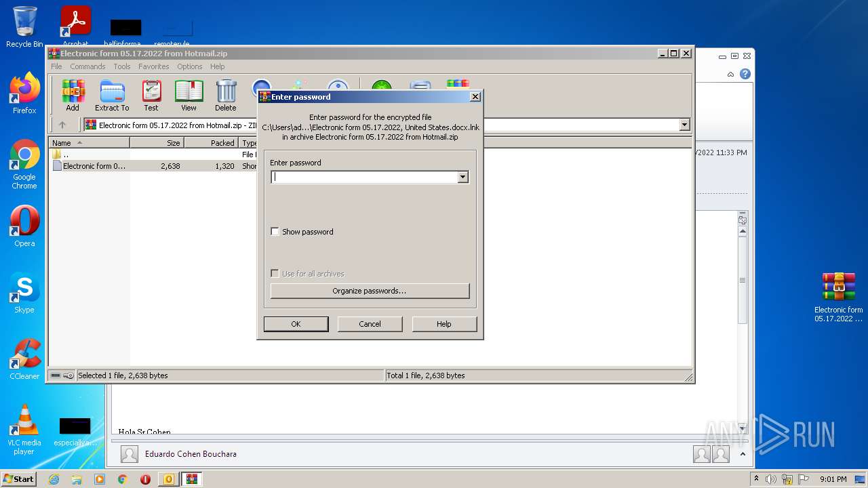Open the Google Chrome desktop shortcut

coord(24,165)
